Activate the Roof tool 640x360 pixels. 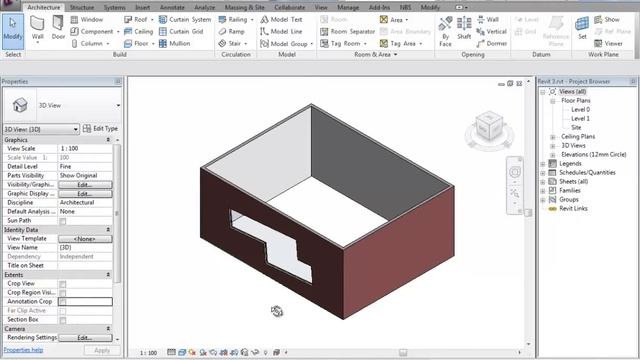(x=136, y=19)
